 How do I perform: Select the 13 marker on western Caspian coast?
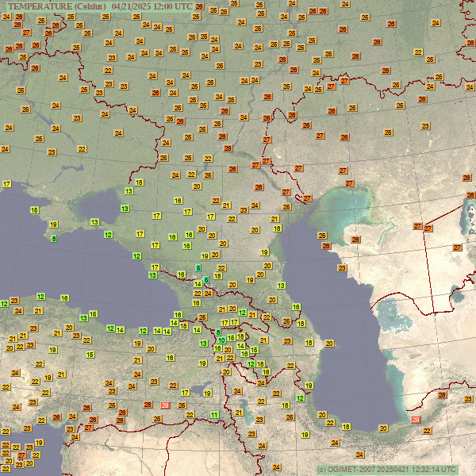pyautogui.click(x=281, y=286)
